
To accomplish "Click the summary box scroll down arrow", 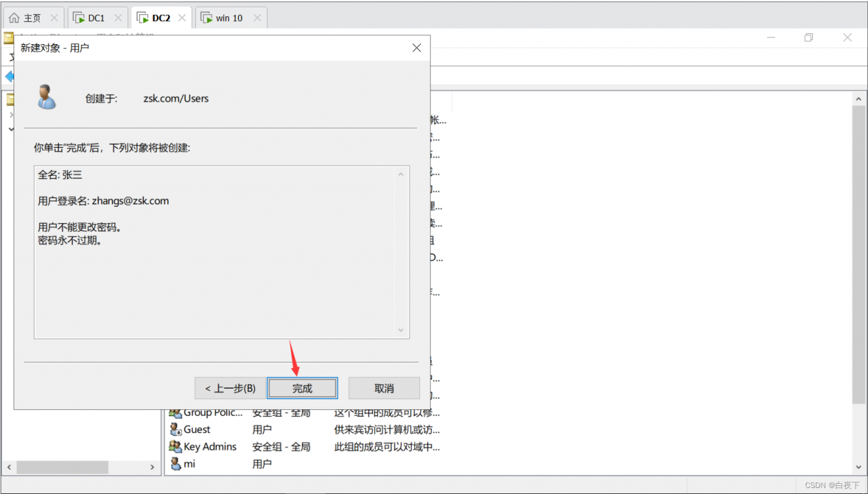I will 401,330.
